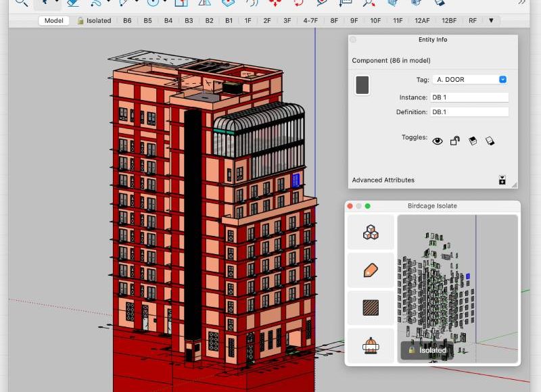Click the orange tag icon in Birdcage Isolate
Viewport: 541px width, 392px height.
[371, 270]
